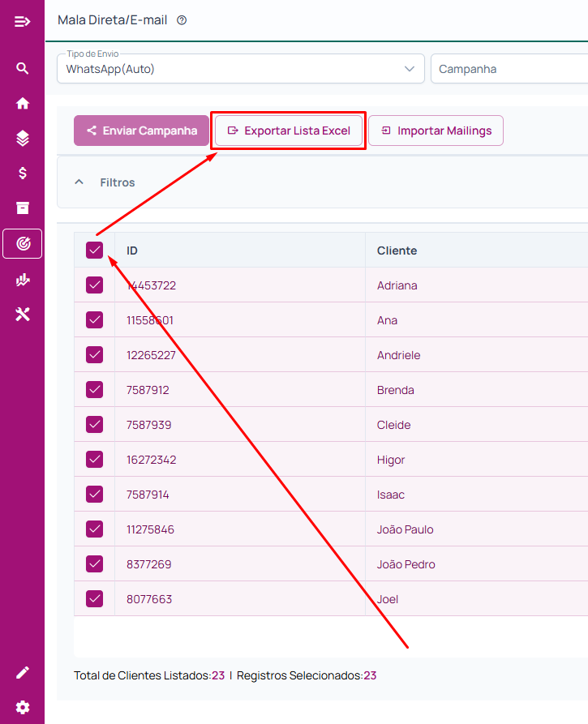Toggle the select-all checkbox in header
This screenshot has height=724, width=588.
click(x=94, y=250)
